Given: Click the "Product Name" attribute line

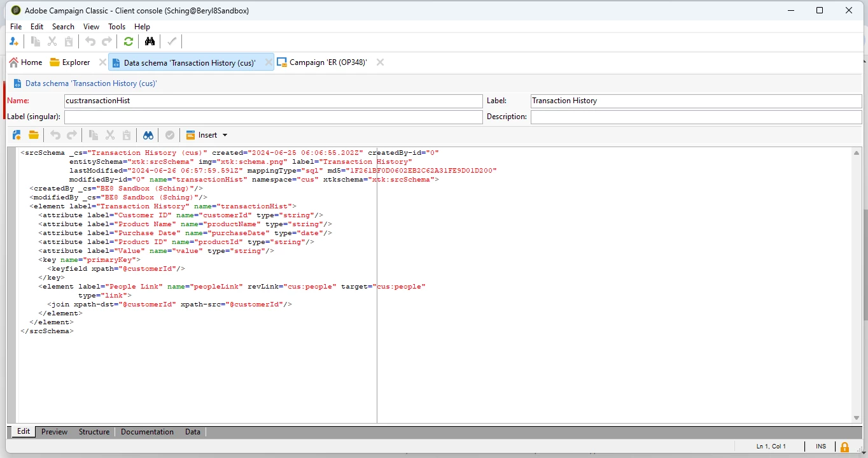Looking at the screenshot, I should (x=185, y=224).
